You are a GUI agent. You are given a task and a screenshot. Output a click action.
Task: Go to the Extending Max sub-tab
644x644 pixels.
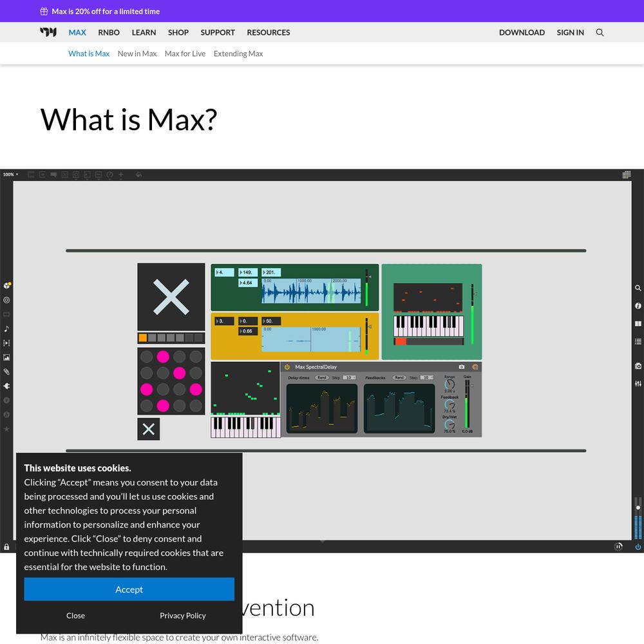point(238,54)
